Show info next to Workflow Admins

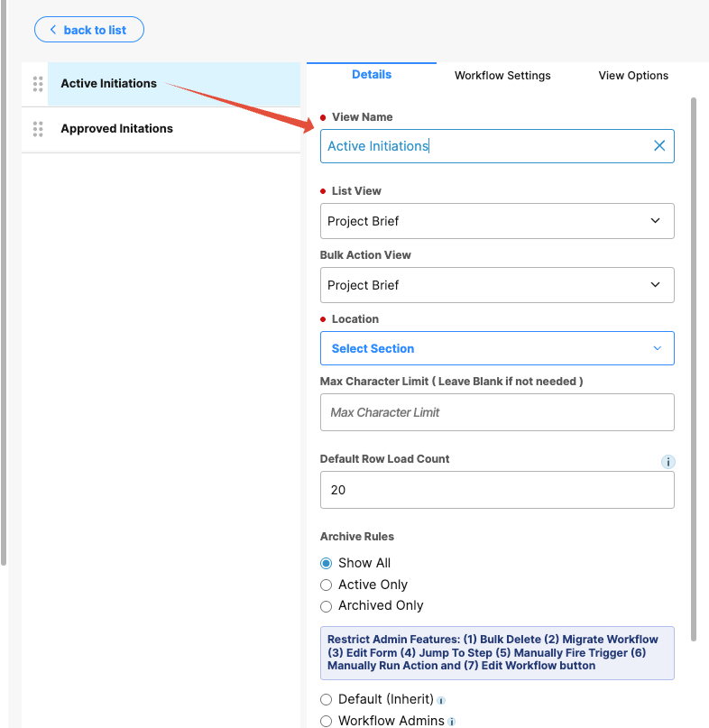tap(451, 722)
